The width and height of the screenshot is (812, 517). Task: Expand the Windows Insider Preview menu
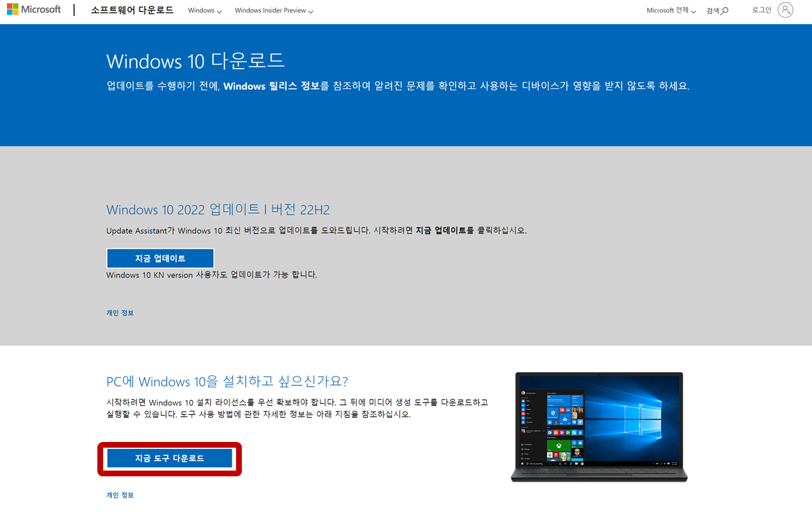coord(274,11)
